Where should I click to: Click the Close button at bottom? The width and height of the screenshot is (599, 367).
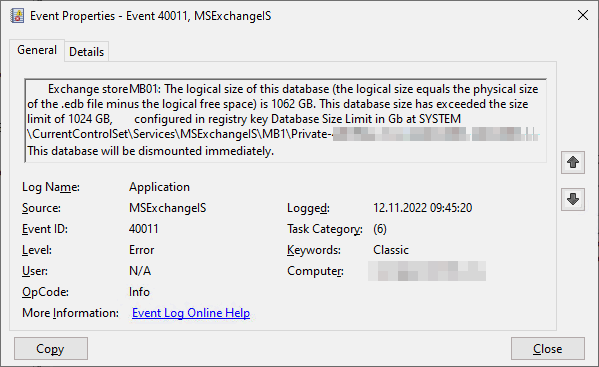pyautogui.click(x=547, y=348)
